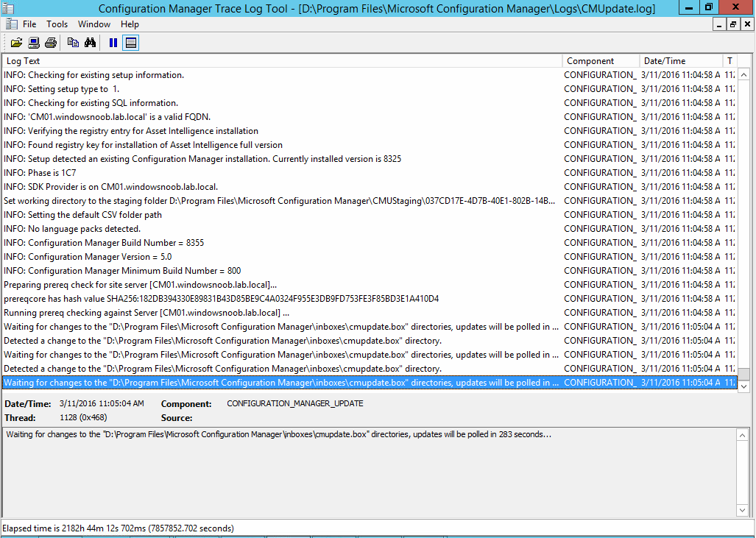The image size is (756, 538).
Task: Click the Component value CONFIGURATION_MANAGER_UPDATE
Action: click(x=295, y=403)
